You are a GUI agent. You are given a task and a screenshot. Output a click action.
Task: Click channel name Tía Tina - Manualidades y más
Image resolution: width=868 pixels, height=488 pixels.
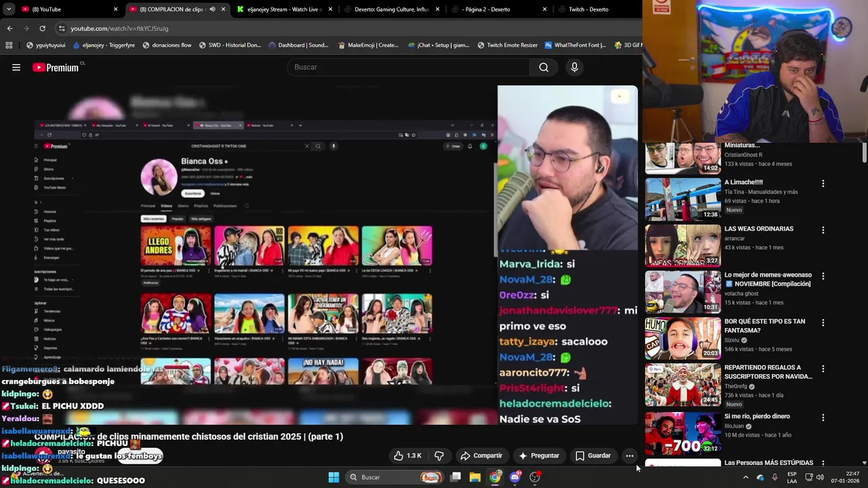(761, 192)
